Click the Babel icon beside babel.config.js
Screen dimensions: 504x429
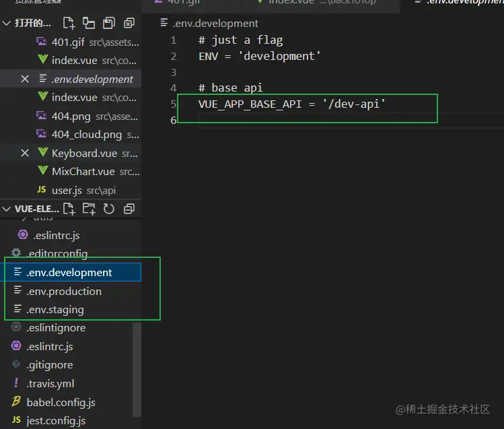click(x=16, y=401)
